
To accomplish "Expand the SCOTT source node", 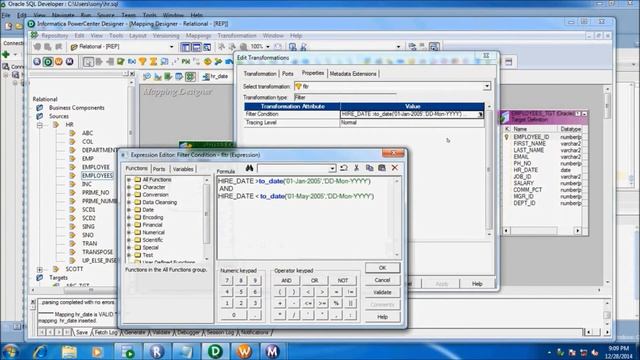I will tap(40, 269).
